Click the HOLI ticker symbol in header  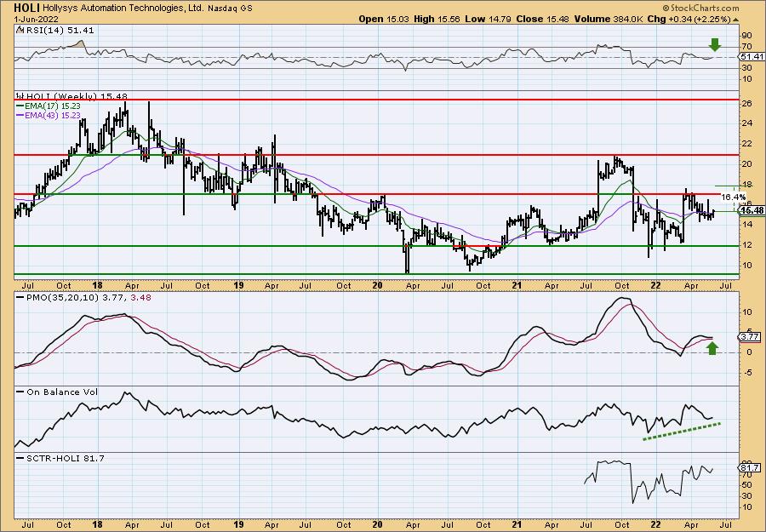tap(26, 8)
